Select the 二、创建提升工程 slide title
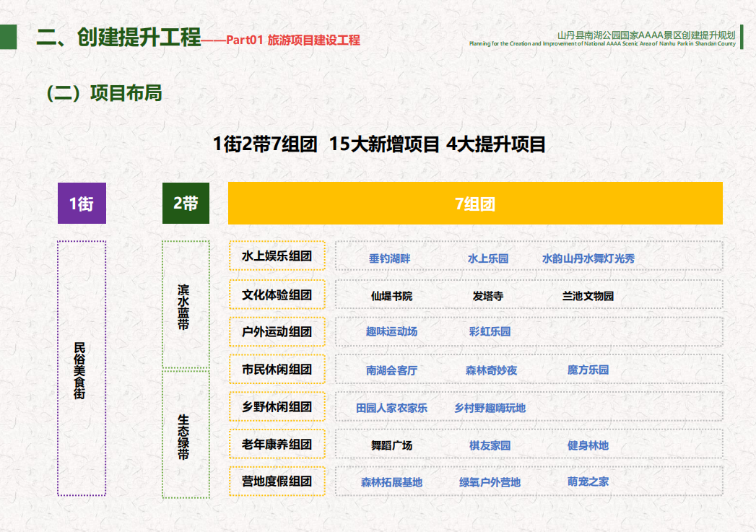Viewport: 756px width, 532px height. click(x=118, y=38)
